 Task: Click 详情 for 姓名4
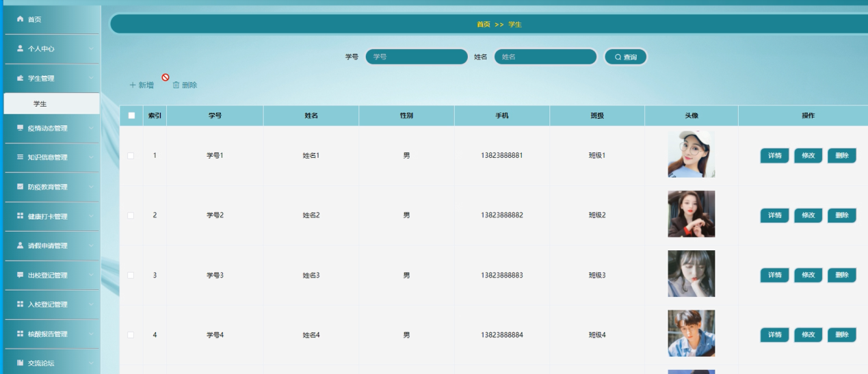click(x=774, y=335)
